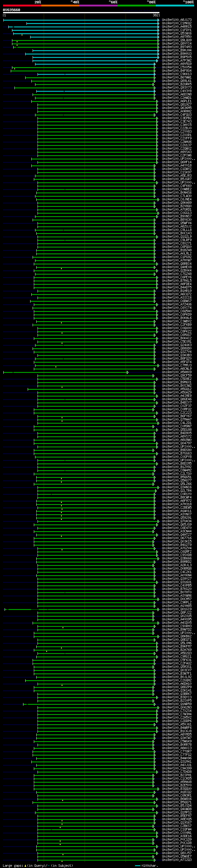Select UniRef100_Q3ANI6 entry
The width and height of the screenshot is (197, 868).
pyautogui.click(x=177, y=487)
